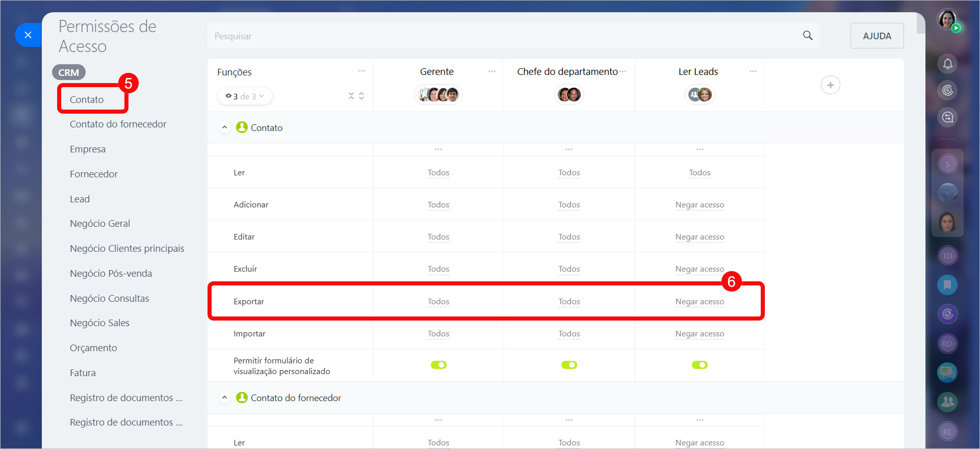The width and height of the screenshot is (980, 449).
Task: Open the RD chat avatar in sidebar
Action: pyautogui.click(x=947, y=344)
